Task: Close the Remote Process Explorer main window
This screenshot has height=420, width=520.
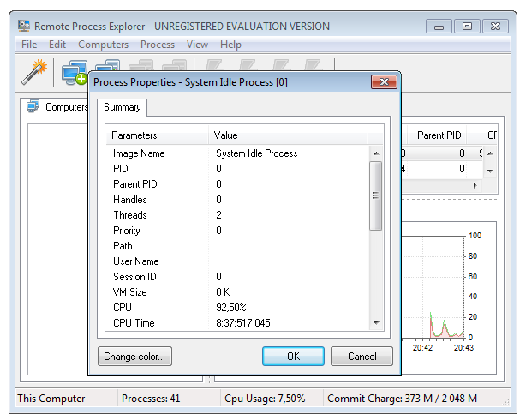Action: tap(495, 27)
